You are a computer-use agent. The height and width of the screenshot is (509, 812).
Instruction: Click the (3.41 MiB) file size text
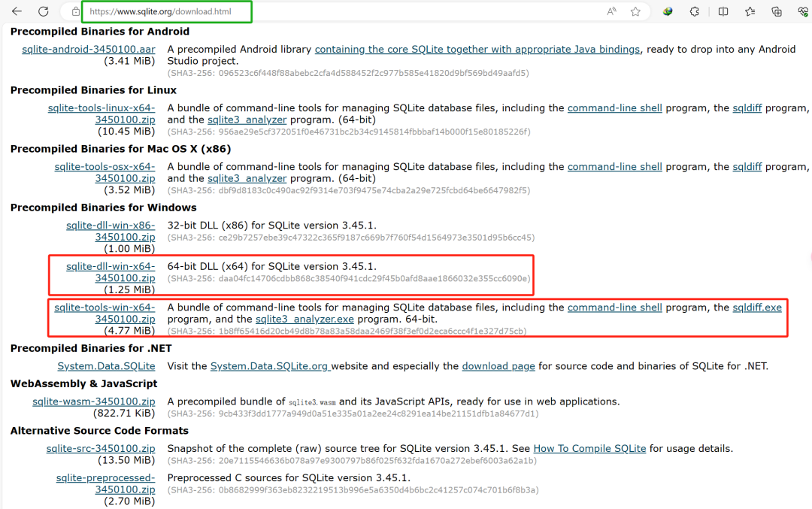coord(129,61)
